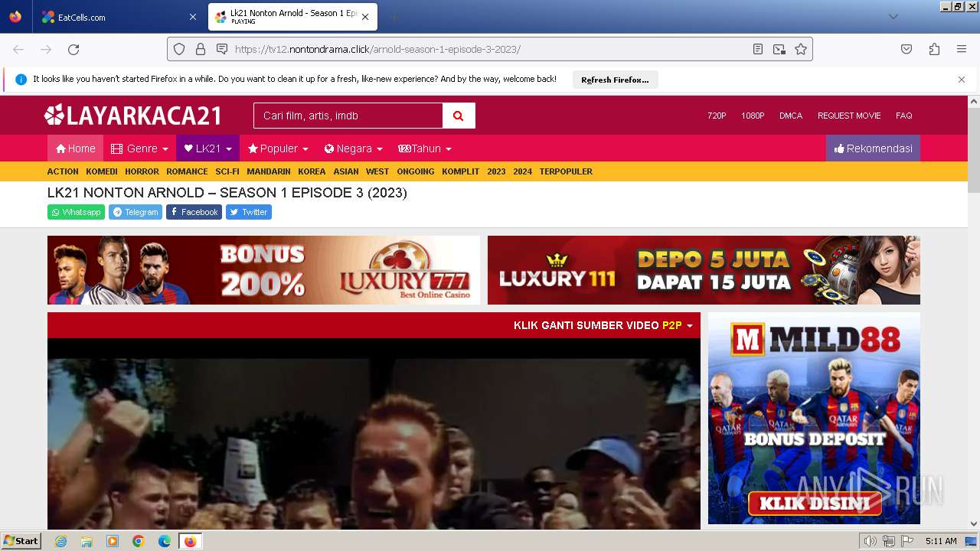Screen dimensions: 980x551
Task: Expand Klik Ganti Sumber Video P2P dropdown
Action: tap(603, 325)
